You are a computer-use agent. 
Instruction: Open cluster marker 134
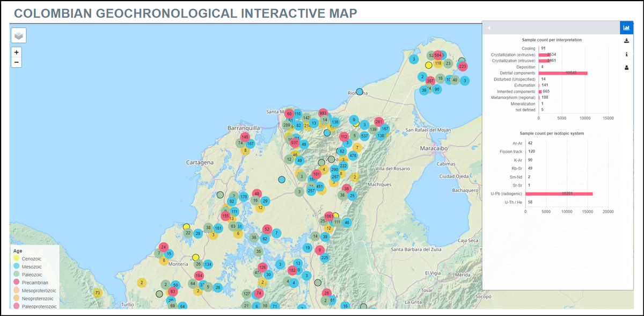click(208, 264)
